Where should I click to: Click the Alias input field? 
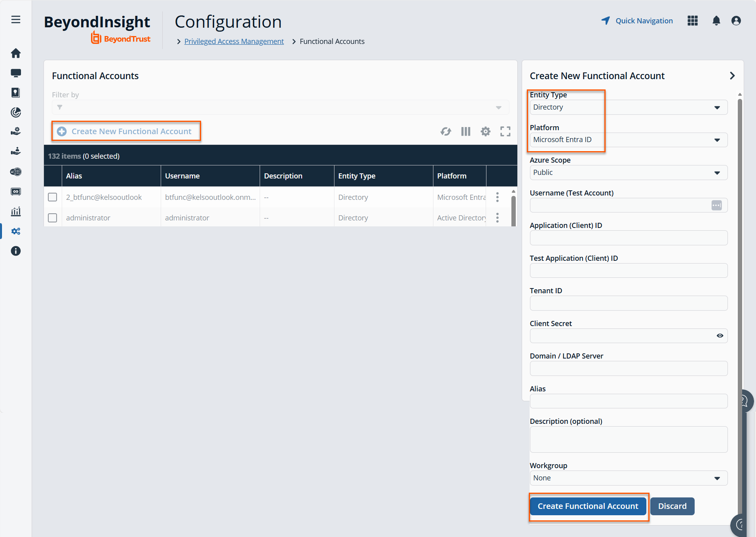click(629, 401)
